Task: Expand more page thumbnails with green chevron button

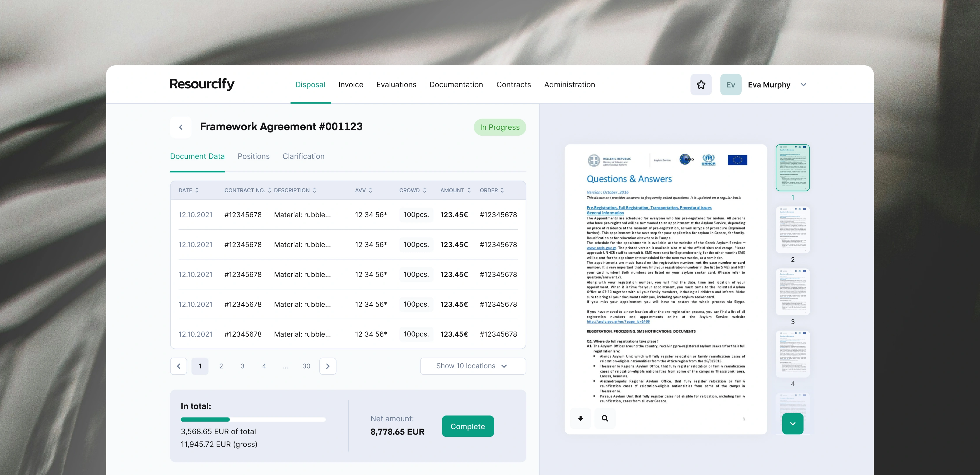Action: (793, 424)
